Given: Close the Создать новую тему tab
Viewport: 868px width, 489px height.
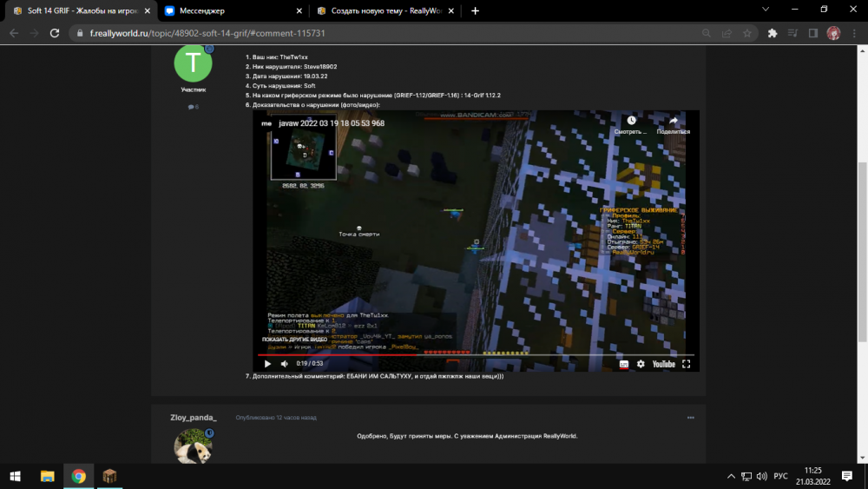Looking at the screenshot, I should click(x=451, y=10).
